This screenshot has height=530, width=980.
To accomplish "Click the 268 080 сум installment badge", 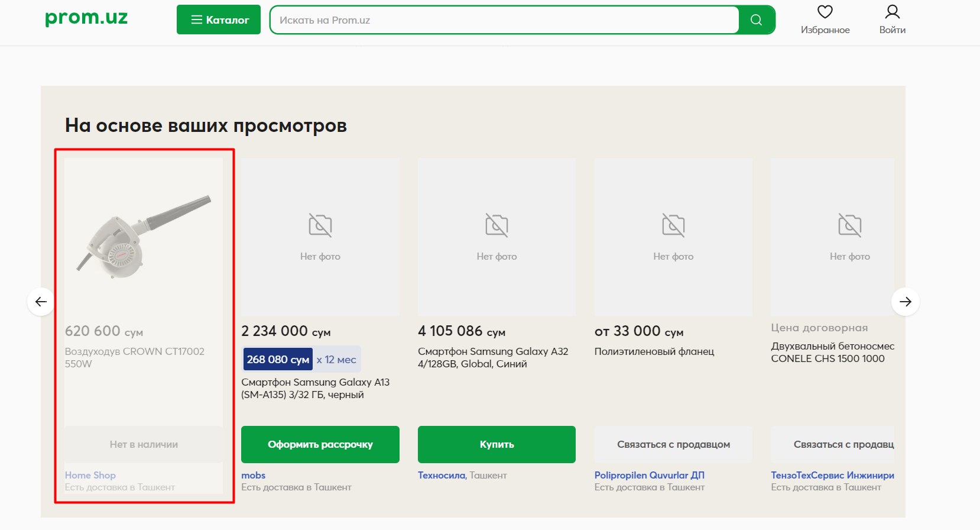I will click(x=278, y=359).
